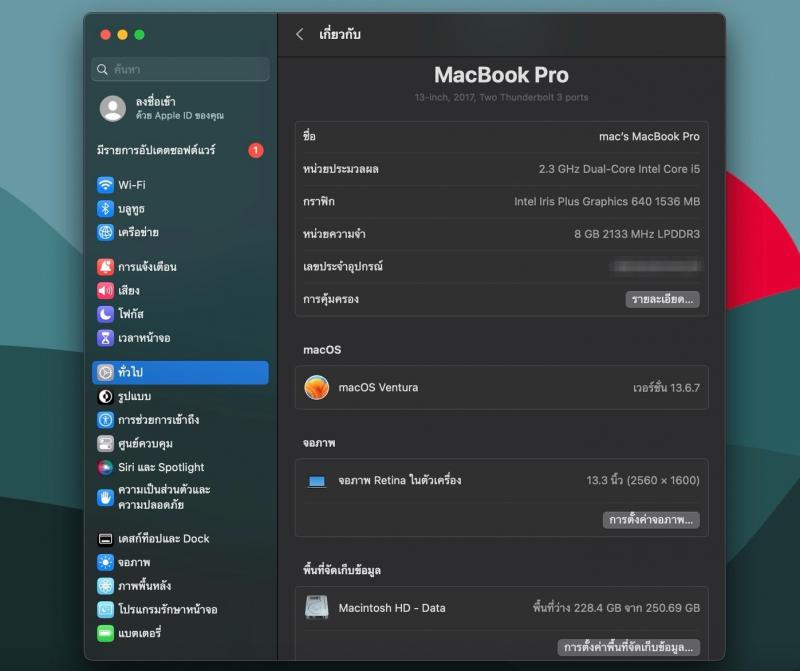Select the General (ทั่วไป) sidebar item

180,372
